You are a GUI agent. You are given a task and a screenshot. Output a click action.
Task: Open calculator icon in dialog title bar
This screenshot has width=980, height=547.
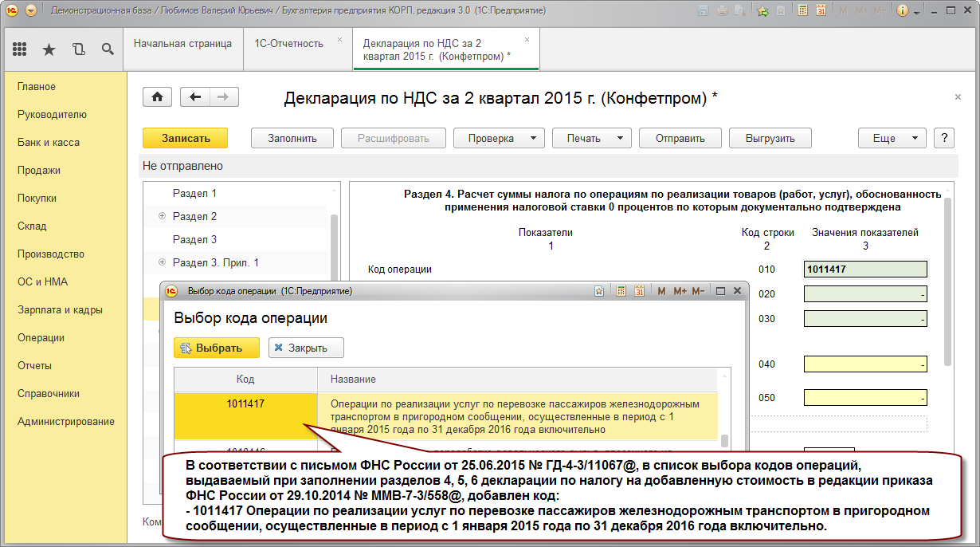[620, 291]
